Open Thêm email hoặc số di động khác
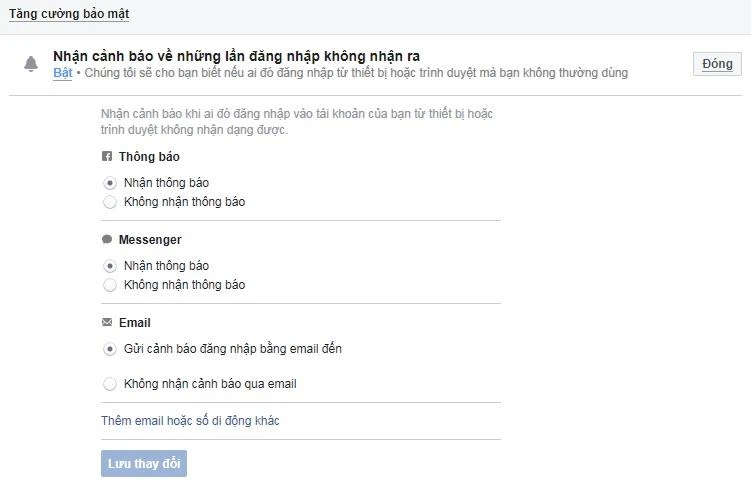Screen dimensions: 751x482 point(190,421)
